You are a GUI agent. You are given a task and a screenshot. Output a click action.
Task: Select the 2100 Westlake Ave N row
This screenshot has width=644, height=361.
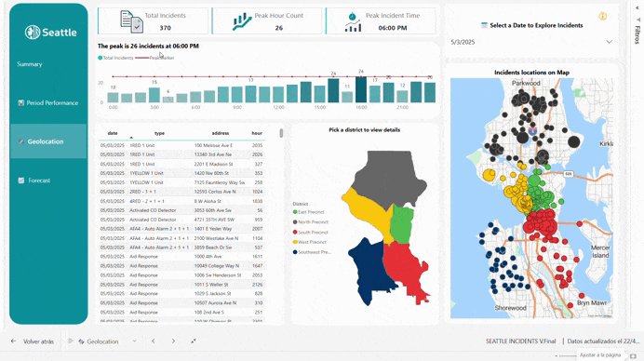(181, 238)
